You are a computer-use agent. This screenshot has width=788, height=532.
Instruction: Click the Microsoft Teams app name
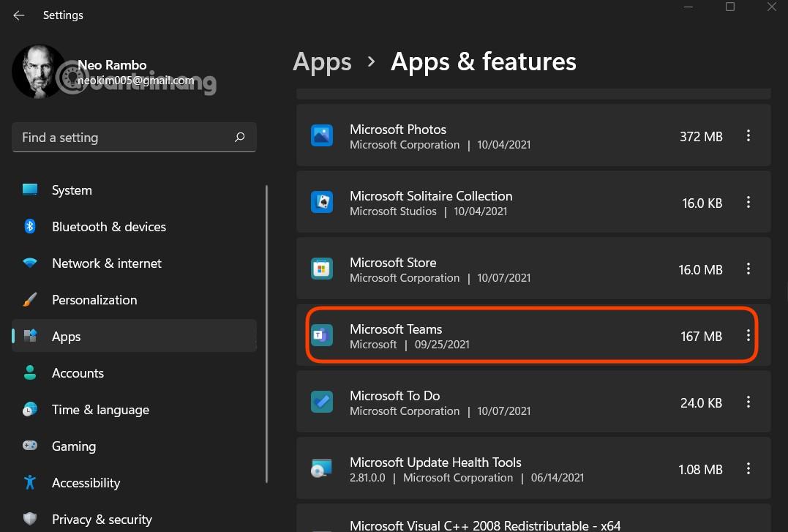(x=396, y=329)
